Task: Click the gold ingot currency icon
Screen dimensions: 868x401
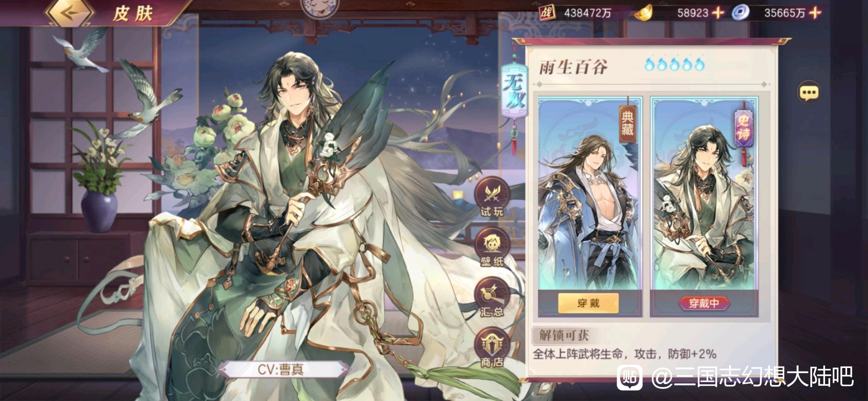Action: [x=644, y=13]
